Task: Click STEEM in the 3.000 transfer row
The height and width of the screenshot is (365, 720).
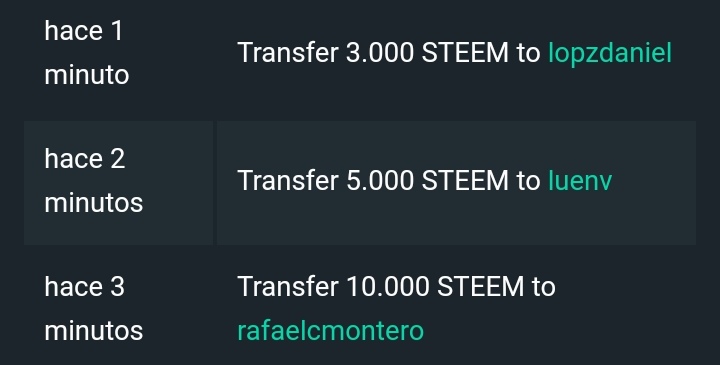Action: tap(465, 53)
